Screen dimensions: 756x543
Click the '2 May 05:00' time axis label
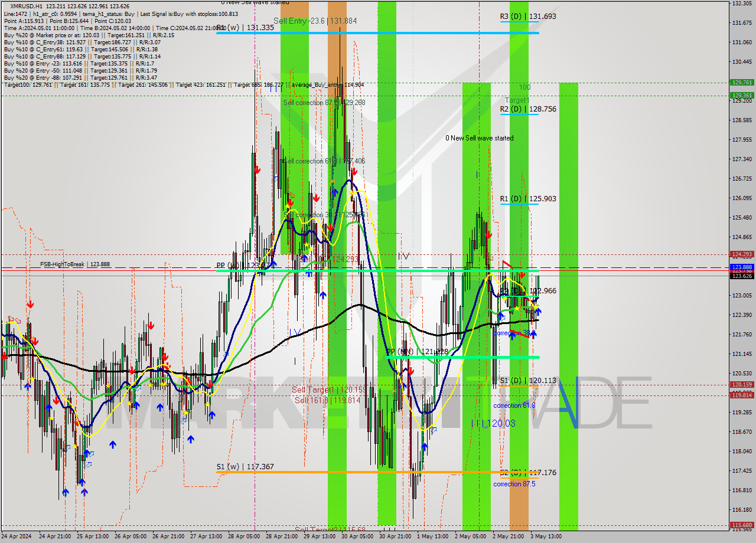[470, 537]
